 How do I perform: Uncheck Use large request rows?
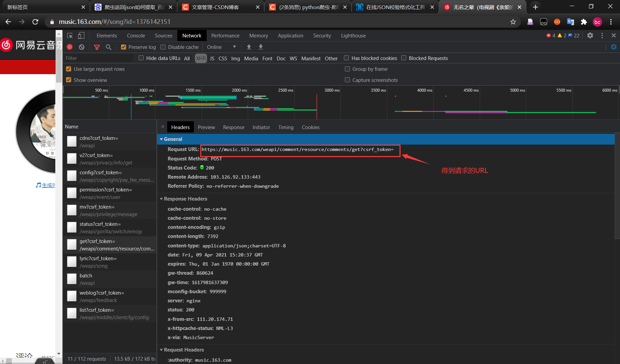tap(69, 69)
